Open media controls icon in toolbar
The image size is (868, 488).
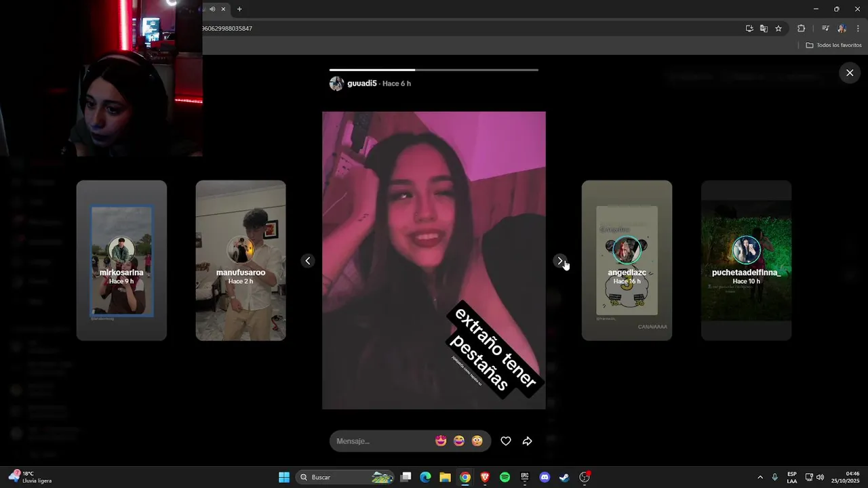[825, 28]
